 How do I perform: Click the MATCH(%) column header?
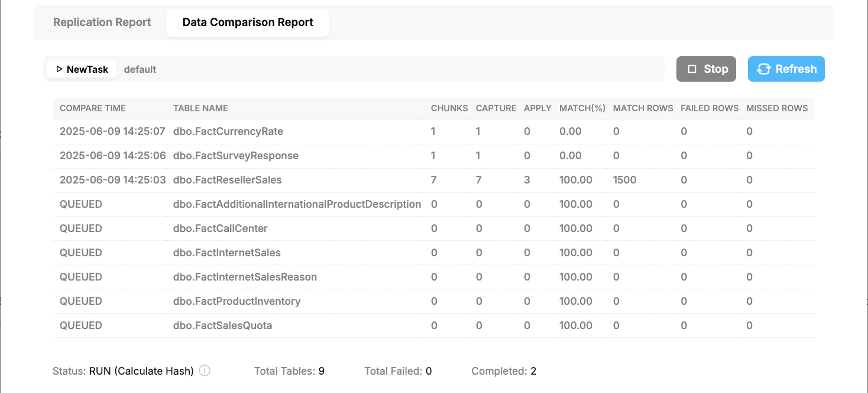click(x=582, y=108)
